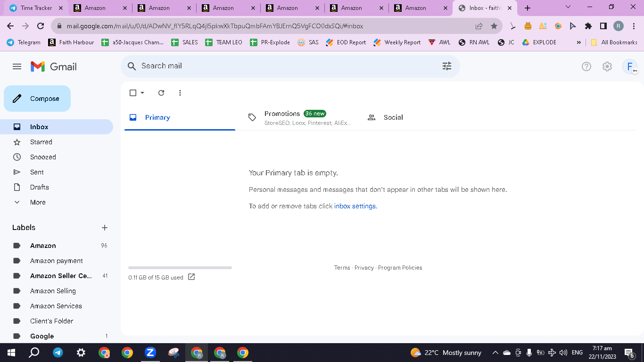Open Inbox in the sidebar

[57, 127]
